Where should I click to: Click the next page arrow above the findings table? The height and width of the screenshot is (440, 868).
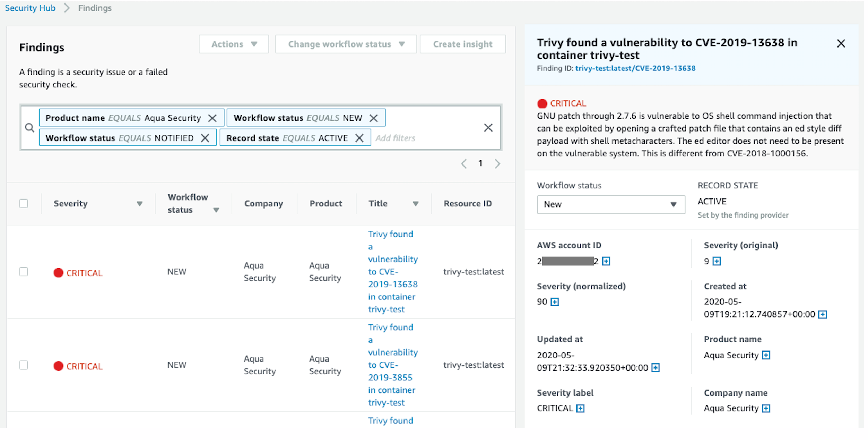click(498, 163)
